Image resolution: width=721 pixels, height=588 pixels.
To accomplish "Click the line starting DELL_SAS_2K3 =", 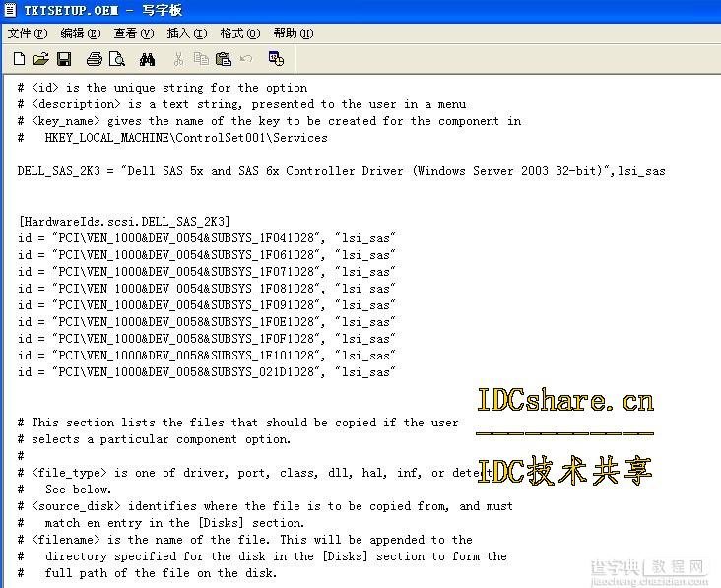I will [x=341, y=171].
